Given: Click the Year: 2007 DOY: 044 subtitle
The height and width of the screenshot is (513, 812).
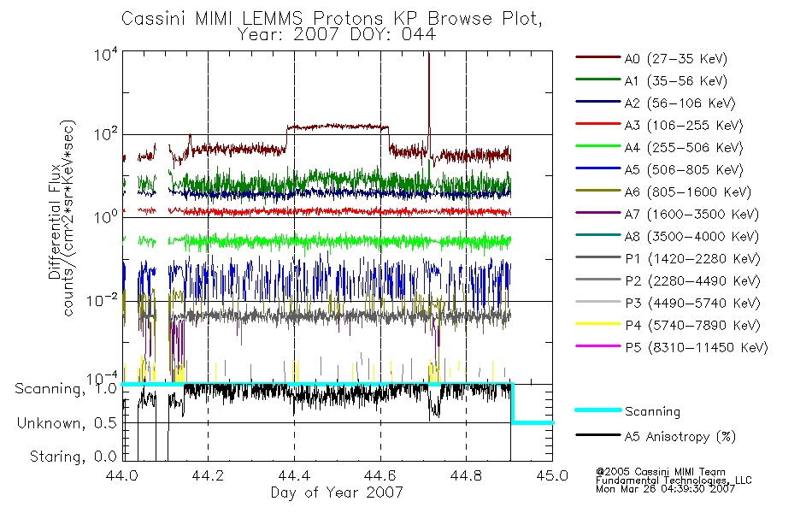Looking at the screenshot, I should pos(337,35).
